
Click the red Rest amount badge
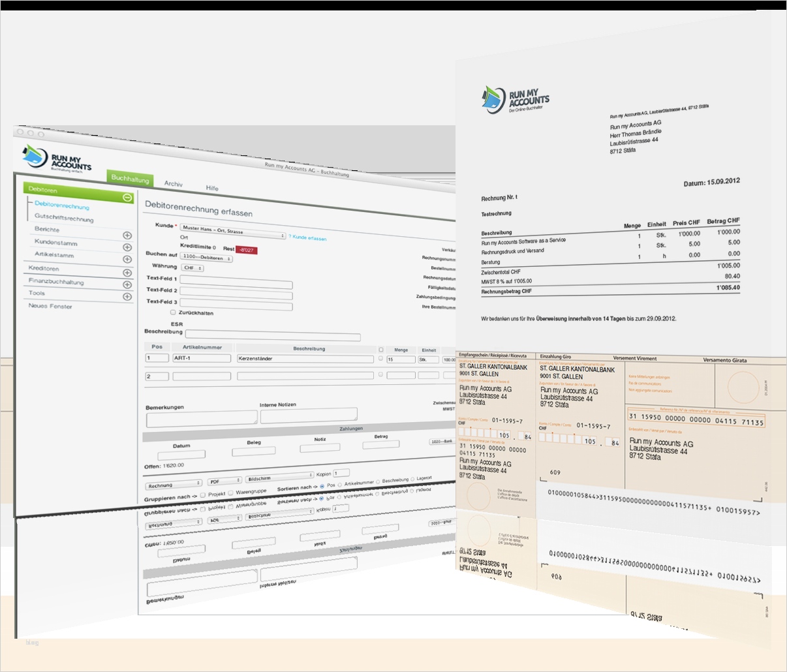[x=247, y=250]
